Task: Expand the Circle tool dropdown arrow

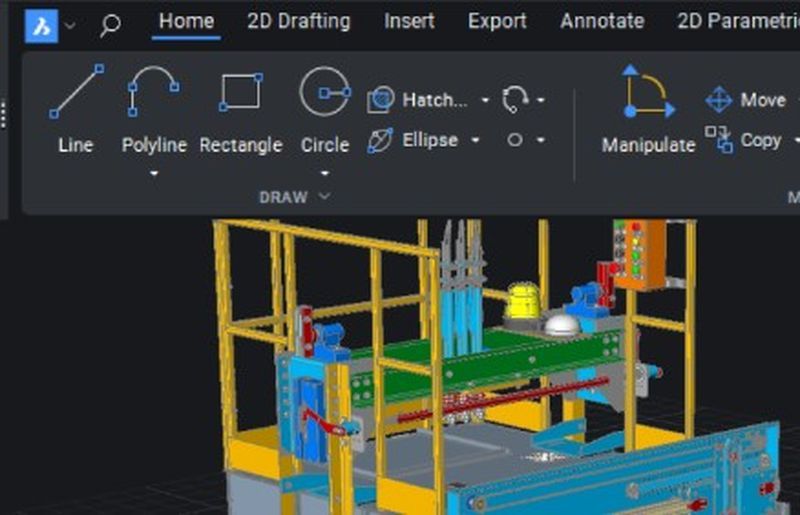Action: (325, 173)
